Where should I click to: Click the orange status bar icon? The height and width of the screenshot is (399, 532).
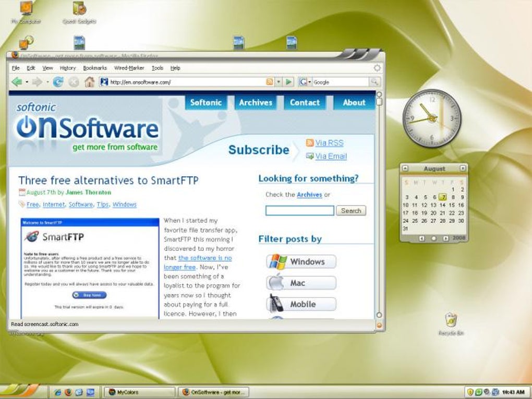pyautogui.click(x=379, y=325)
